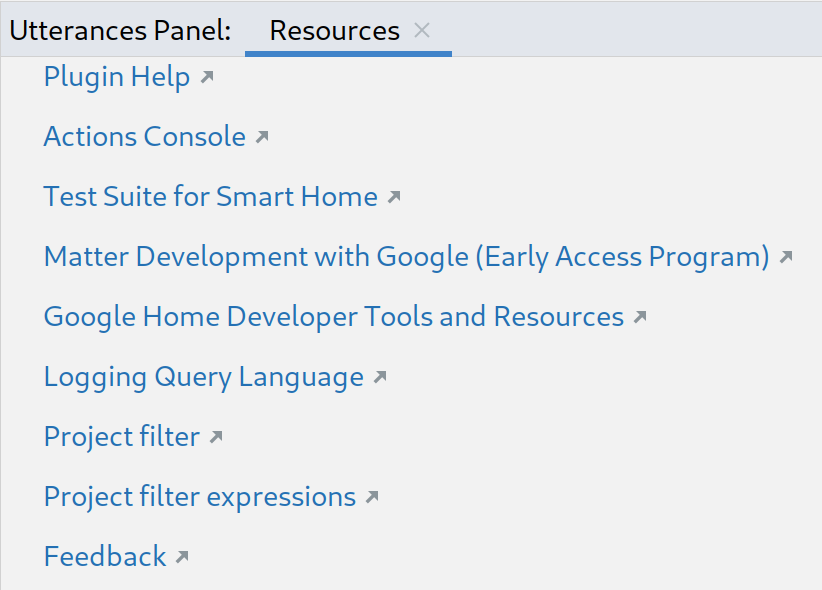
Task: Click external arrow icon beside Feedback
Action: coord(182,557)
